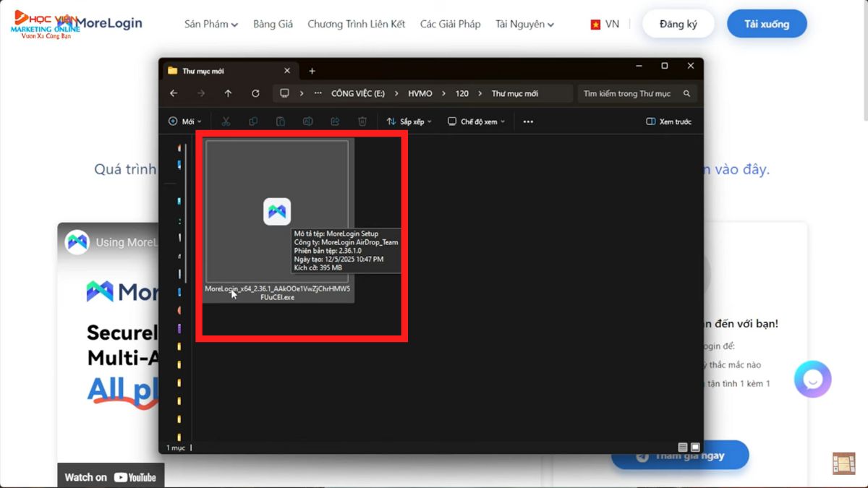
Task: Open Chương Trình Liên Kết page
Action: [357, 24]
